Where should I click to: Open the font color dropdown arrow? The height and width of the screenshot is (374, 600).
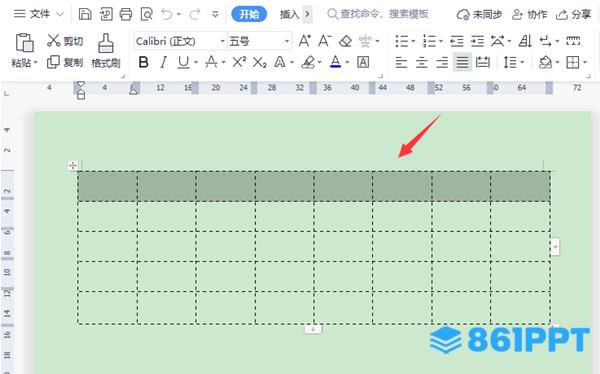(347, 62)
